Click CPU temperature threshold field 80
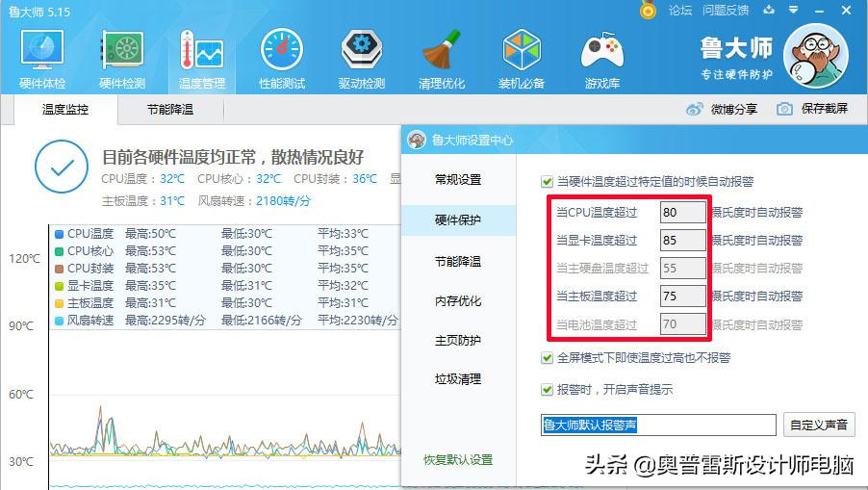 (x=682, y=212)
